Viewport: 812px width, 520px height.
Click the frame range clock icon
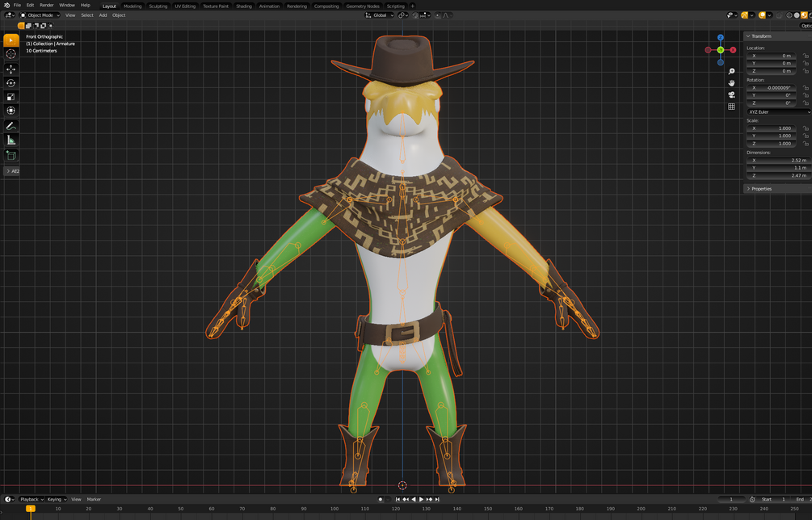click(x=752, y=499)
